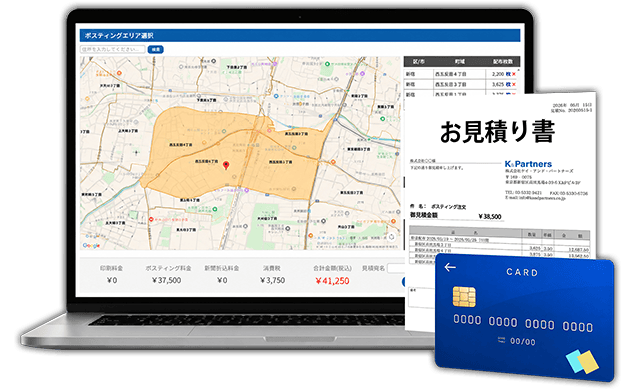Click the map rotate icon beside the Google attribution
Screen dimensions: 635x390
pyautogui.click(x=391, y=237)
